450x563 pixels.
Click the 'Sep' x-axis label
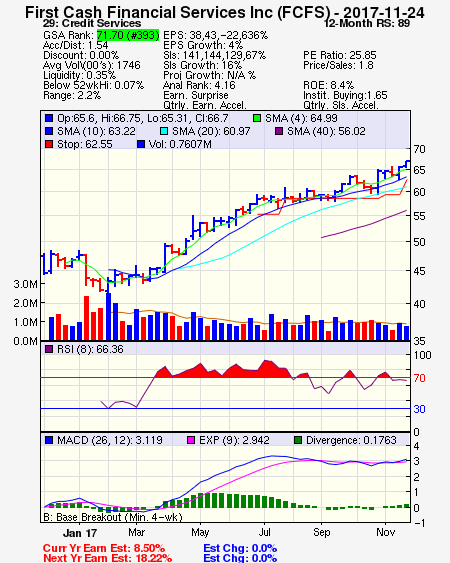(321, 532)
